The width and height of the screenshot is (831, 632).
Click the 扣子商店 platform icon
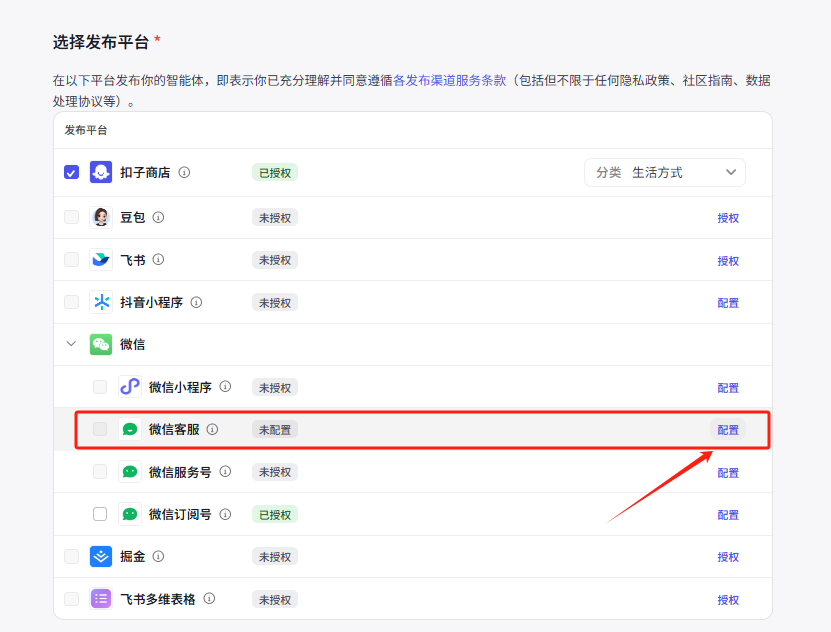click(x=101, y=172)
